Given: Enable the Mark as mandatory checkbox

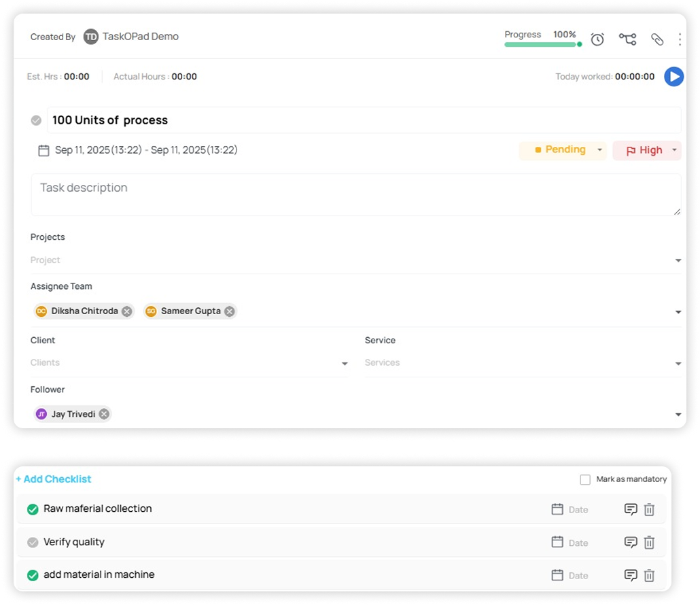Looking at the screenshot, I should click(585, 480).
